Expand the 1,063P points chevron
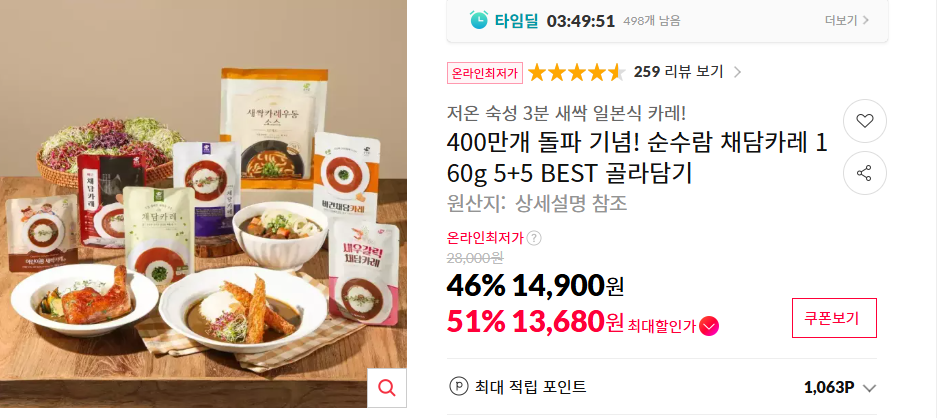938x418 pixels. pyautogui.click(x=870, y=388)
